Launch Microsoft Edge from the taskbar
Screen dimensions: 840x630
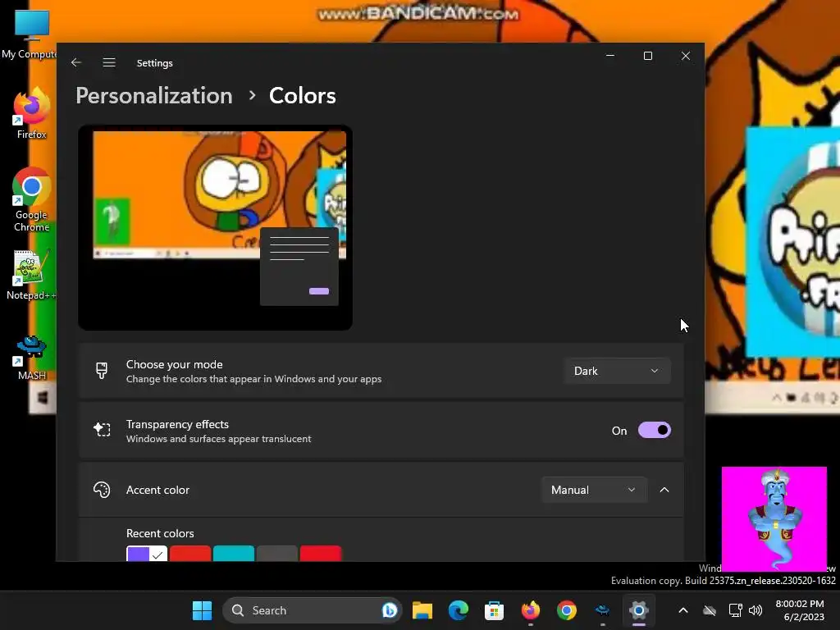(x=458, y=610)
